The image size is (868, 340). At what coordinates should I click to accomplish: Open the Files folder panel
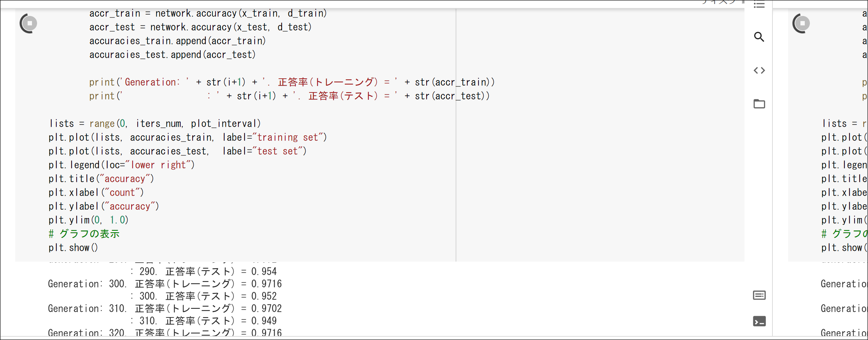coord(759,104)
